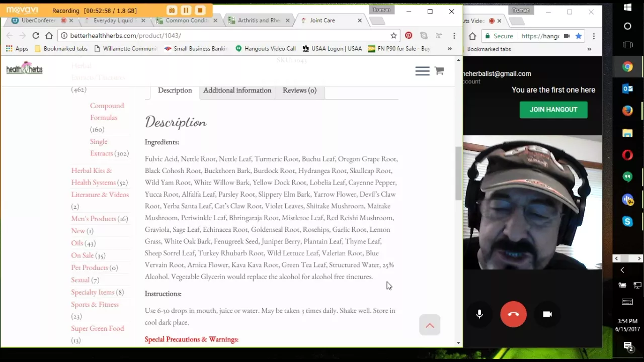Open the Willamette Community bookmark
This screenshot has width=644, height=362.
coord(126,49)
